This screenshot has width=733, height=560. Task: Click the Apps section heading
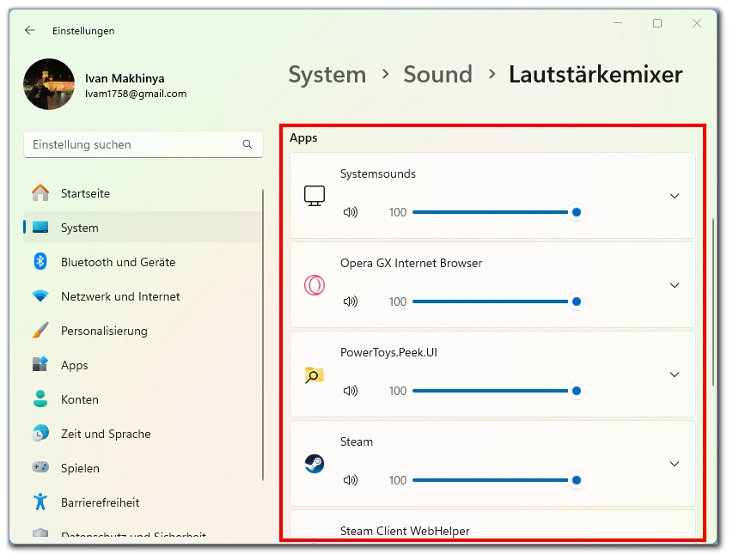[303, 137]
